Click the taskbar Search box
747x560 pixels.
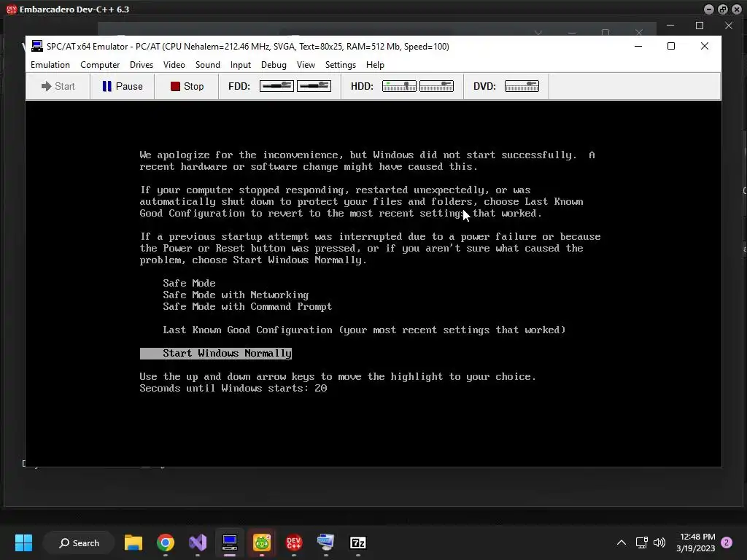(x=79, y=542)
